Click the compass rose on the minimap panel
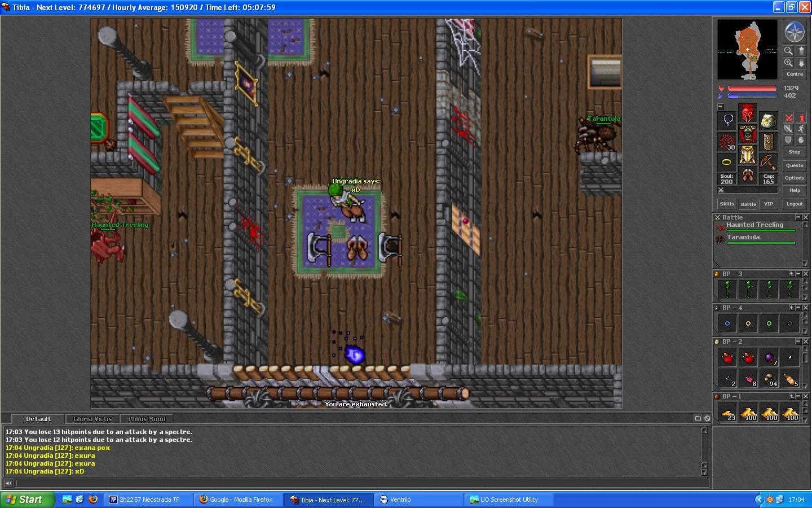The width and height of the screenshot is (812, 508). coord(795,32)
